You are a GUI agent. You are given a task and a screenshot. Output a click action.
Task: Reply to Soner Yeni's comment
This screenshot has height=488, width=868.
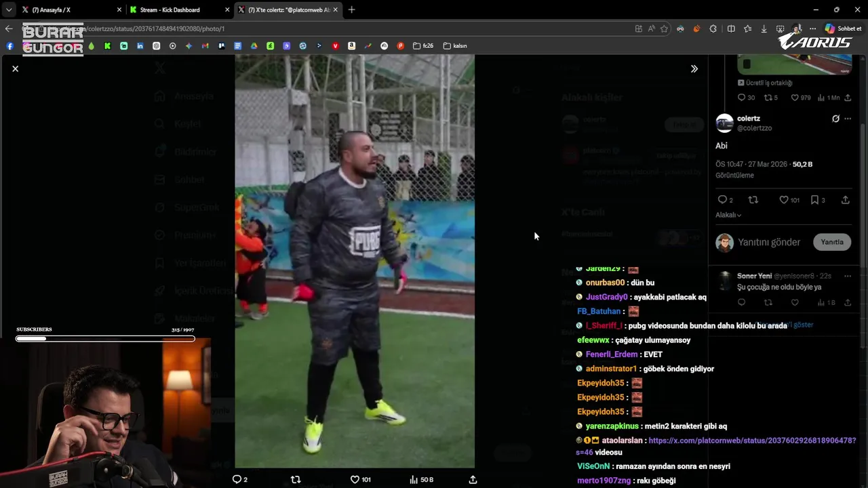tap(741, 302)
